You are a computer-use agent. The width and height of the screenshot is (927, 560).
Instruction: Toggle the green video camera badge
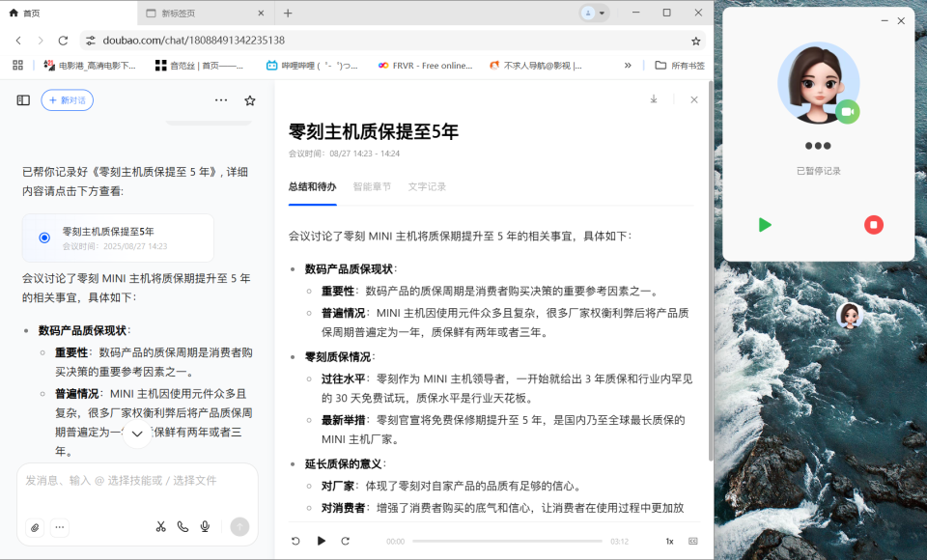(x=847, y=112)
